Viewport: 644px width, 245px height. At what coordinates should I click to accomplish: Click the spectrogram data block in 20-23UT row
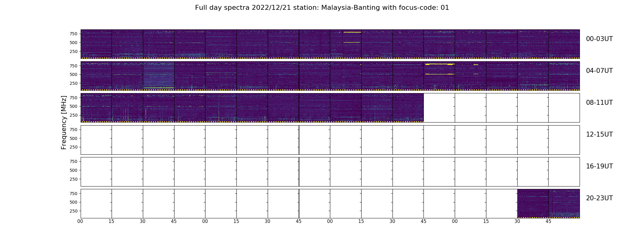(x=548, y=203)
